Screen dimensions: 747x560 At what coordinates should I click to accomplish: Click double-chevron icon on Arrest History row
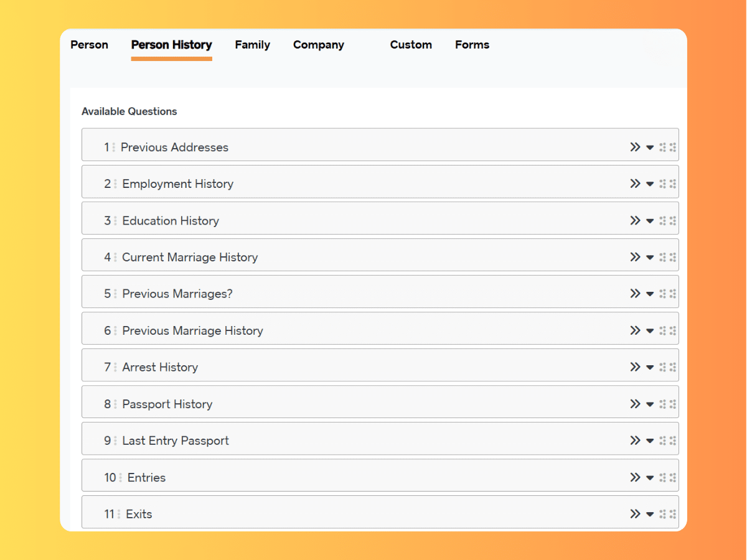coord(635,367)
